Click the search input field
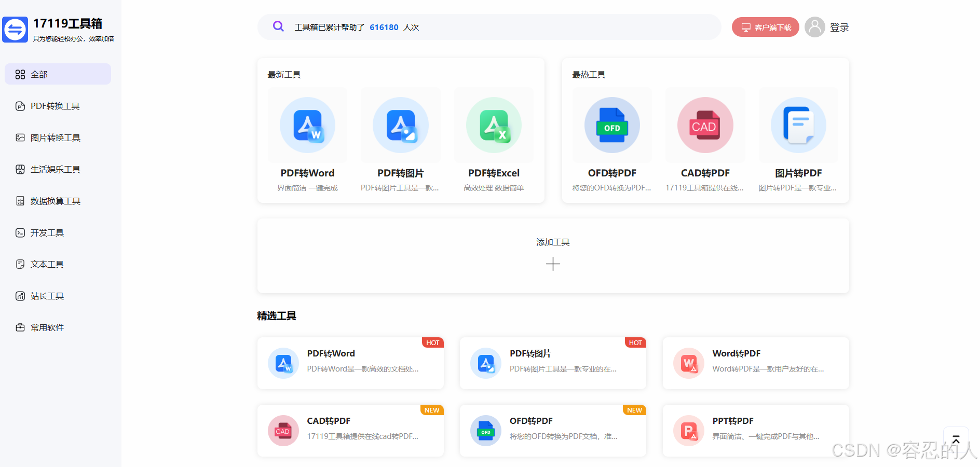The image size is (980, 467). 489,27
